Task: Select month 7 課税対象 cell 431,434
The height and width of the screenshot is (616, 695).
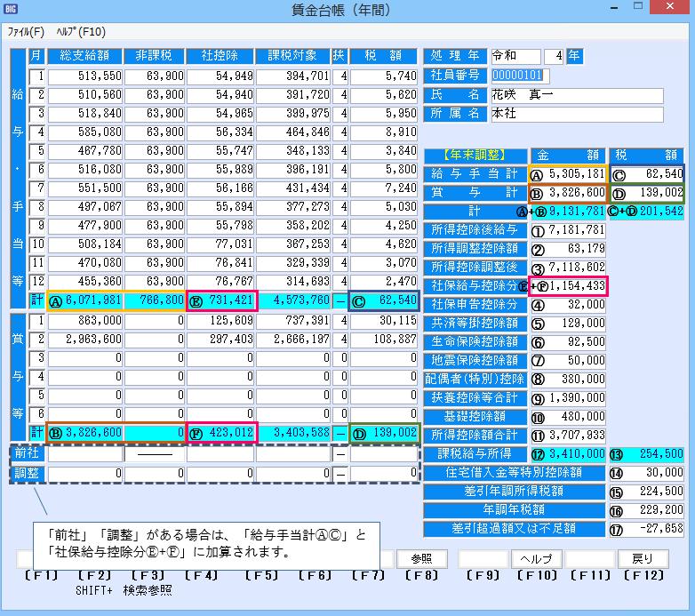Action: (x=293, y=188)
